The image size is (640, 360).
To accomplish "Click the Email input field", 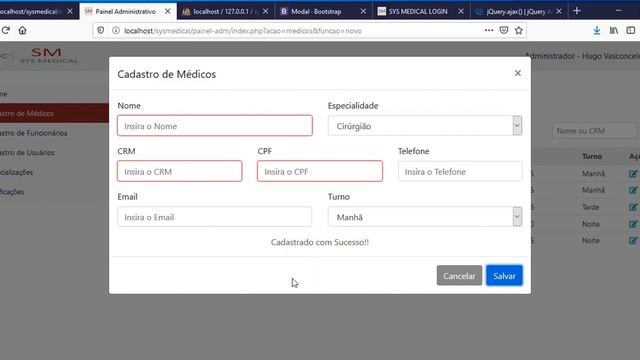I will pos(215,217).
